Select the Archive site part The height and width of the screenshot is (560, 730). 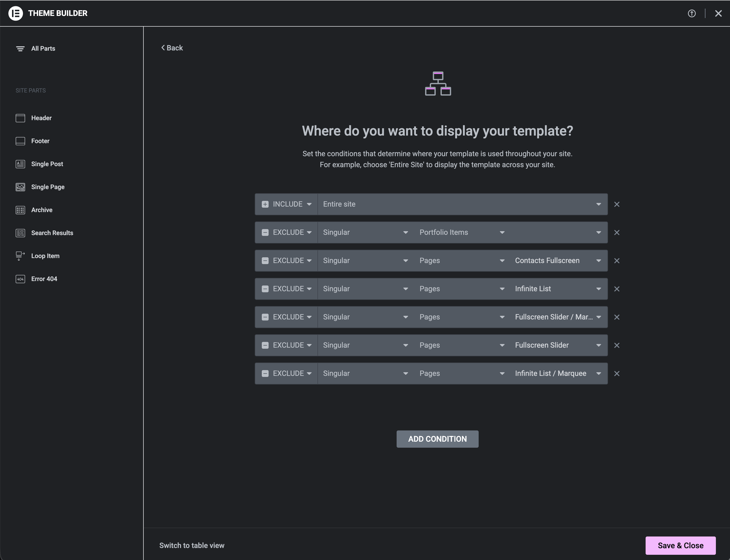click(42, 210)
